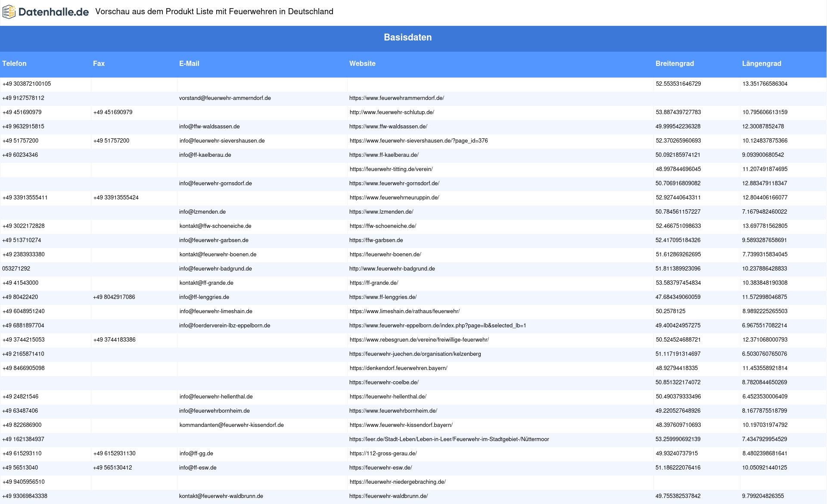Screen dimensions: 827x504
Task: Click phone number 053271292
Action: click(x=16, y=269)
